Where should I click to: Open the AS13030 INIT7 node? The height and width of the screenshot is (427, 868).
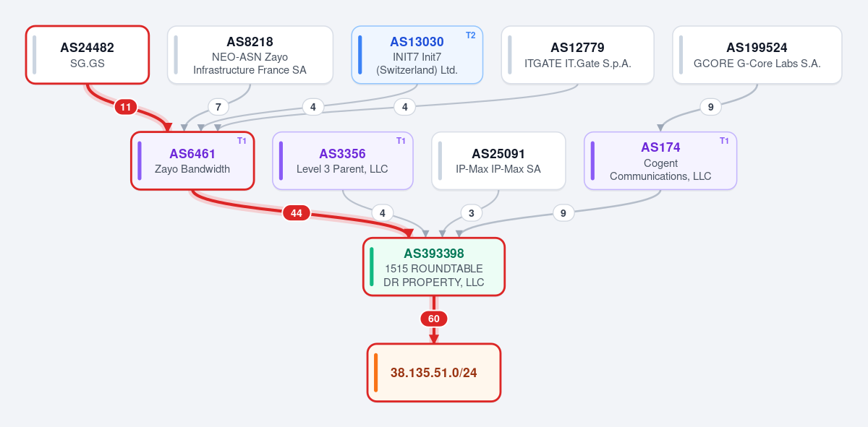click(417, 55)
